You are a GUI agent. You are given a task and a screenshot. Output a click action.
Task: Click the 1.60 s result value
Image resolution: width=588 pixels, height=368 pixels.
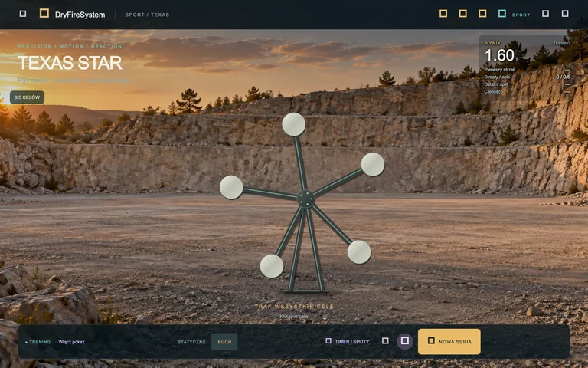501,55
